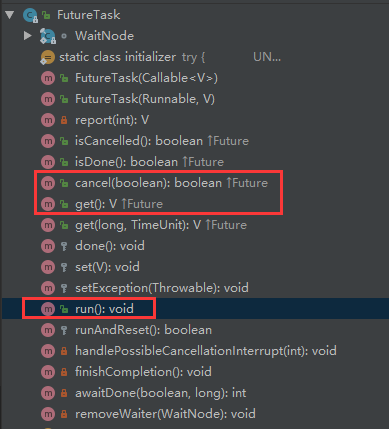Select the run(): void method
The height and width of the screenshot is (429, 389).
tap(104, 309)
